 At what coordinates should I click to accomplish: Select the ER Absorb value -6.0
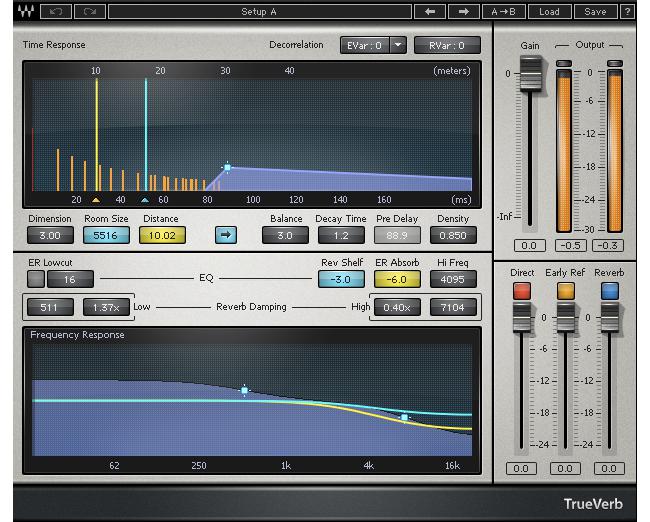(x=397, y=279)
